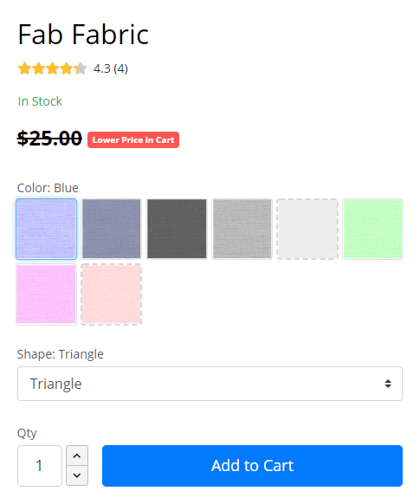Pick the dark charcoal color swatch
This screenshot has width=420, height=504.
click(177, 229)
